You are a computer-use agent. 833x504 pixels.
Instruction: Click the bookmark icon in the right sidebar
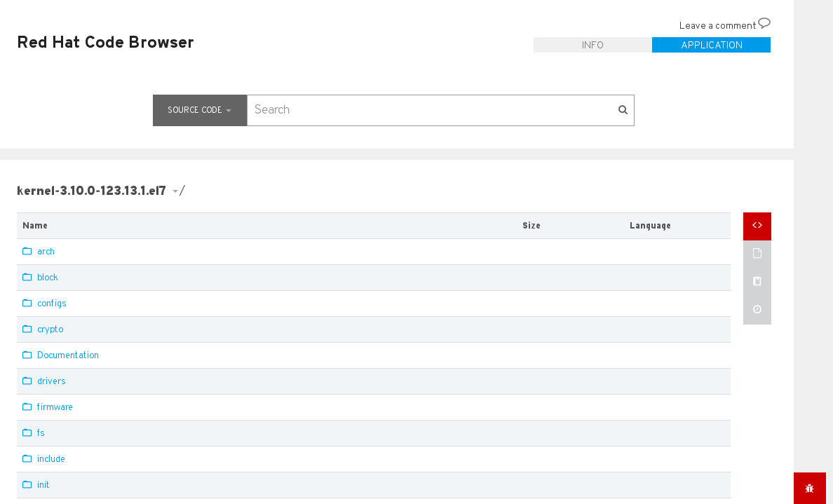tap(757, 280)
